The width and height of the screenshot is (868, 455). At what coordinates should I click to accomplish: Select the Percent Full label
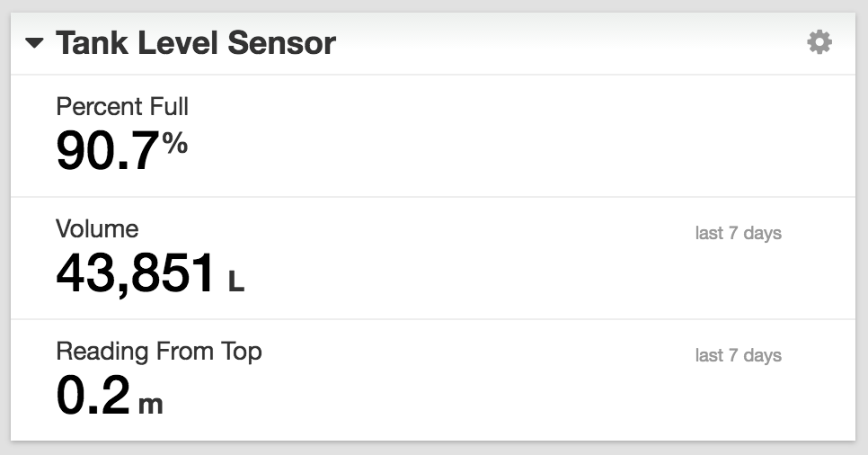tap(122, 106)
